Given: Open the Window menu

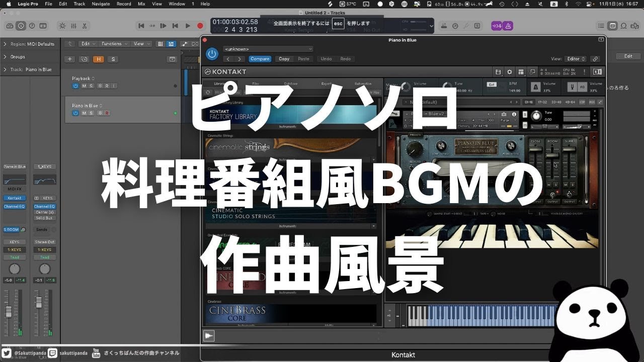Looking at the screenshot, I should [x=177, y=4].
